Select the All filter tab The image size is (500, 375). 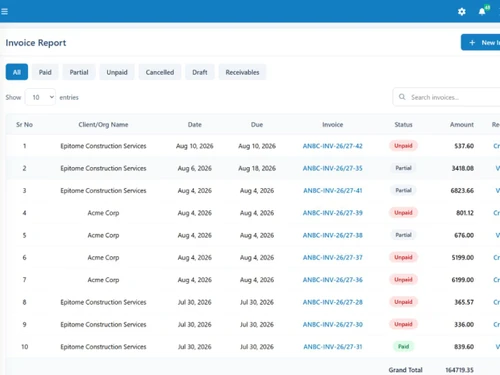17,72
